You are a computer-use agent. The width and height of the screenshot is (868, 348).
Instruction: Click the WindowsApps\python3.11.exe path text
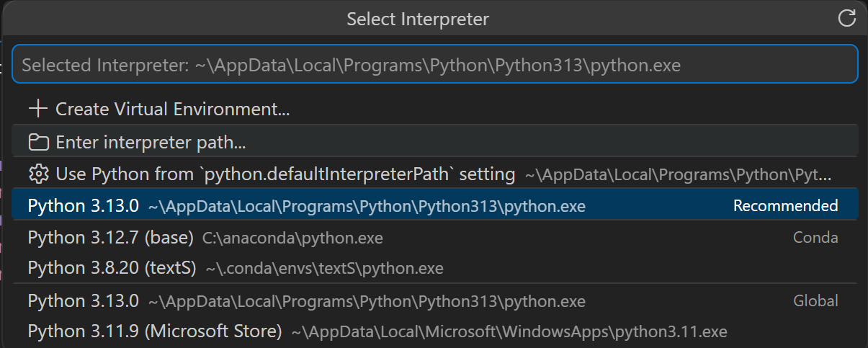(x=509, y=332)
